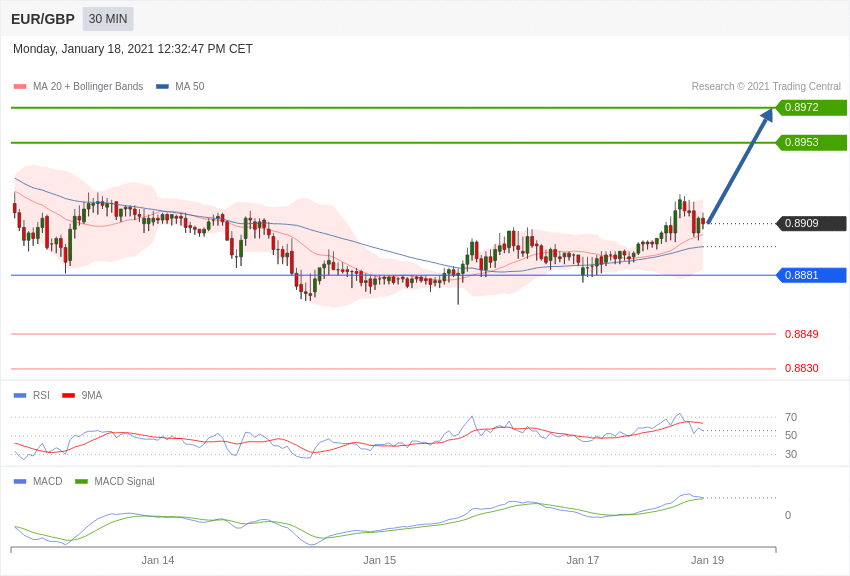Click the Jan 14 date axis label
This screenshot has width=850, height=576.
158,560
